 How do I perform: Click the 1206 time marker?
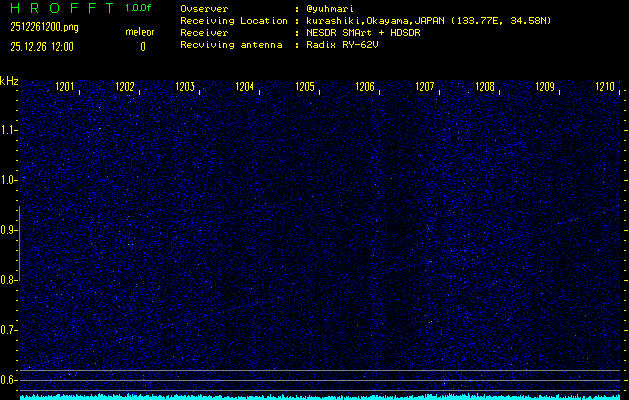click(365, 87)
